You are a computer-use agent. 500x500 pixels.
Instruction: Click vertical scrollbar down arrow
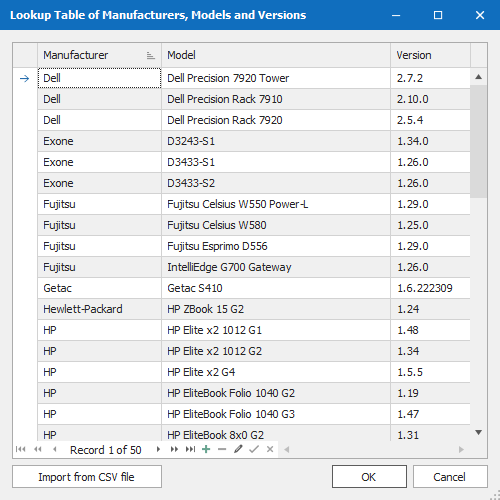click(x=479, y=432)
